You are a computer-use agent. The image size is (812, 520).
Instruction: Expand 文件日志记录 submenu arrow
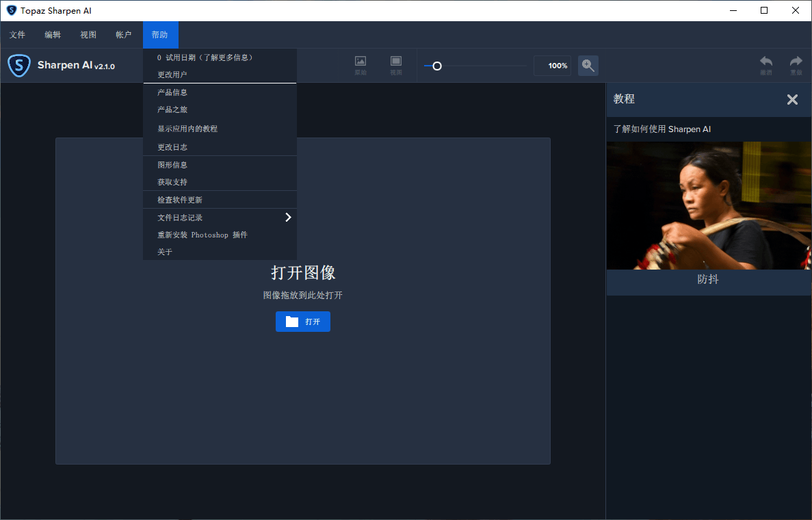coord(289,218)
